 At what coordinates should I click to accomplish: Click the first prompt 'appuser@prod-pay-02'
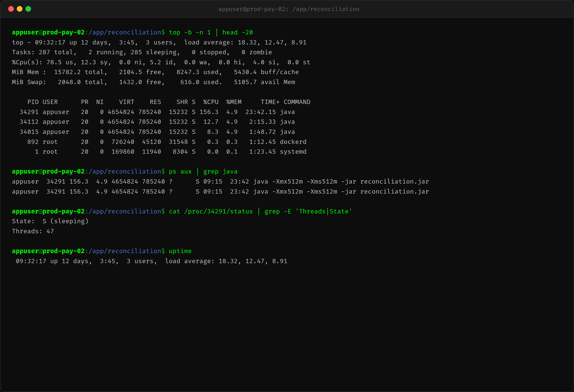point(48,32)
